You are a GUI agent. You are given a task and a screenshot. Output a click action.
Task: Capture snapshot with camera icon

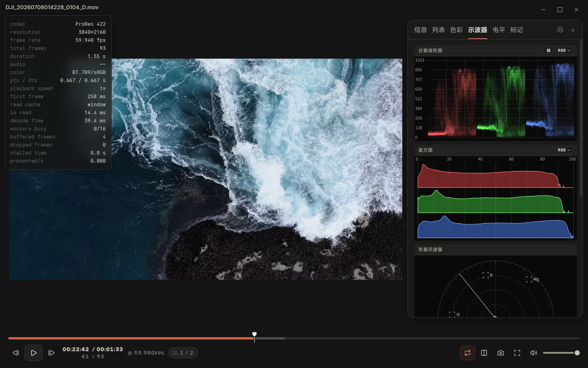coord(501,353)
